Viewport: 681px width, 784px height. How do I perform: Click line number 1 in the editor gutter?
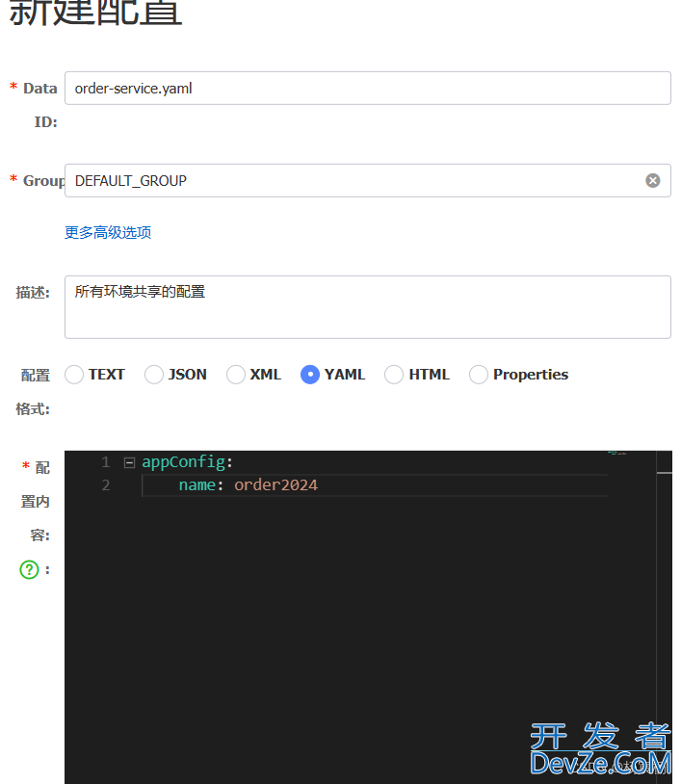pos(106,462)
